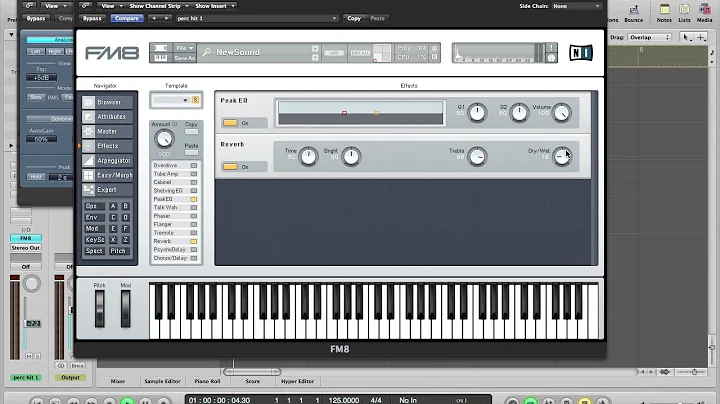Enable Overdrive in the effects list

pos(194,165)
